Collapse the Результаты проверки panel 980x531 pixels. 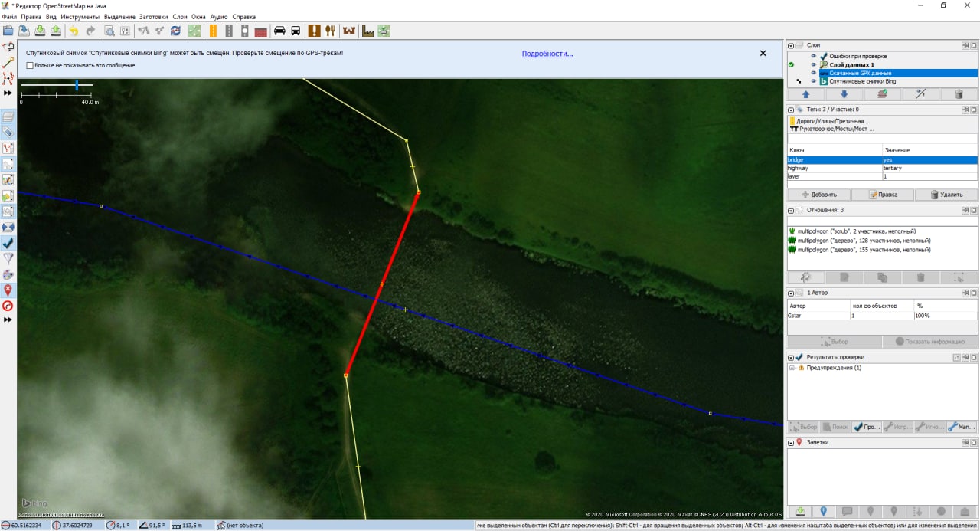coord(791,357)
